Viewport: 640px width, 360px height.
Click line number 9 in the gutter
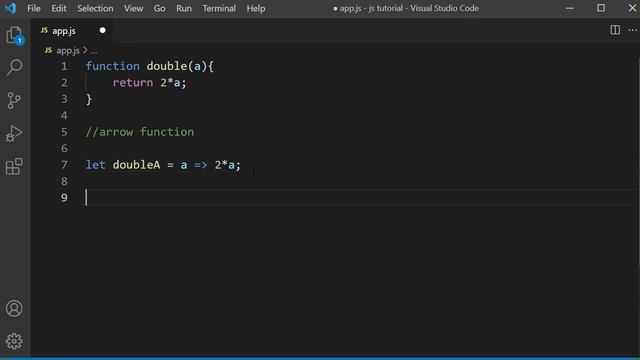point(64,198)
